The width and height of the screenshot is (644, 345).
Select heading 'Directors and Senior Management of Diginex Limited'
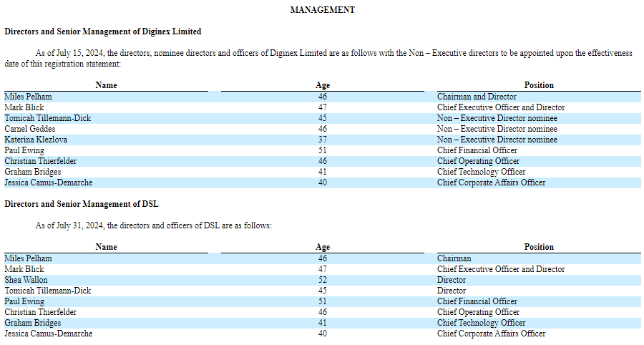[102, 31]
